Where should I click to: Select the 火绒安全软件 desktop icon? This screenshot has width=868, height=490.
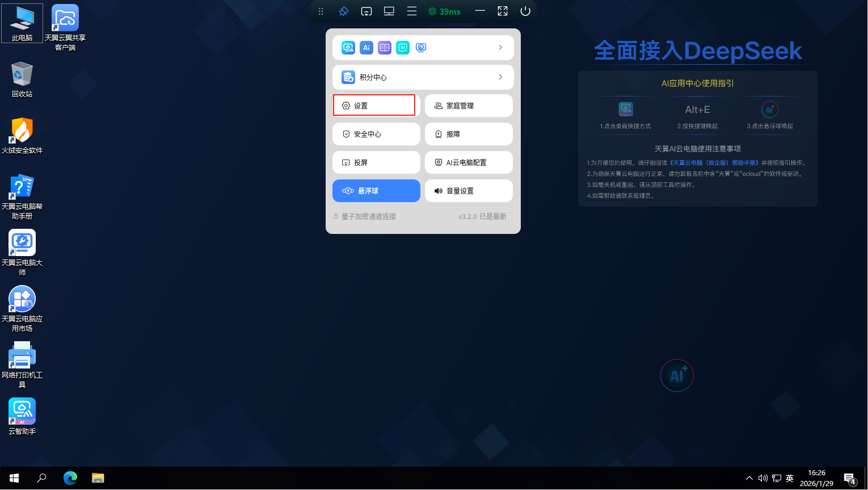[22, 136]
